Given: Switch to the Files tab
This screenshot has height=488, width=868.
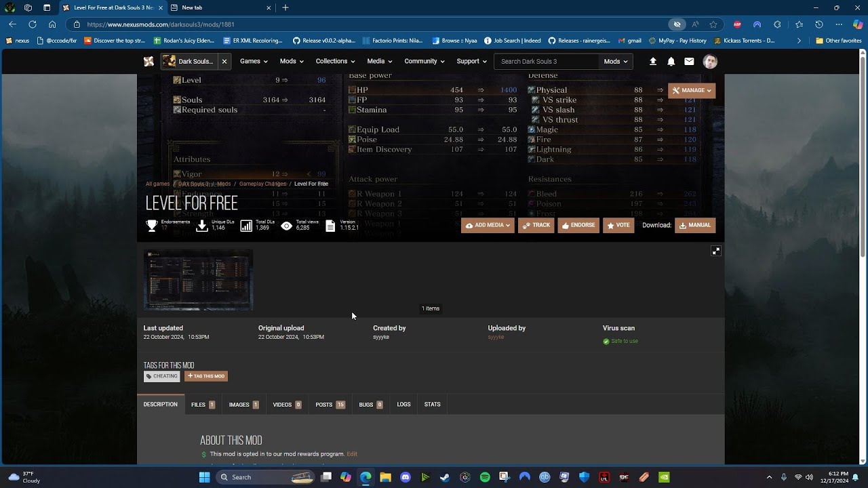Looking at the screenshot, I should tap(203, 405).
